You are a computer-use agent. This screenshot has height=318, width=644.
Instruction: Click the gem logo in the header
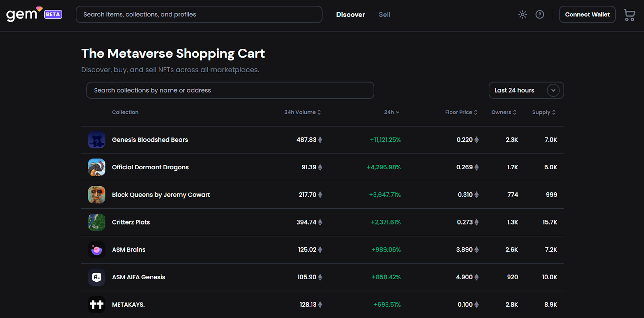click(x=24, y=15)
